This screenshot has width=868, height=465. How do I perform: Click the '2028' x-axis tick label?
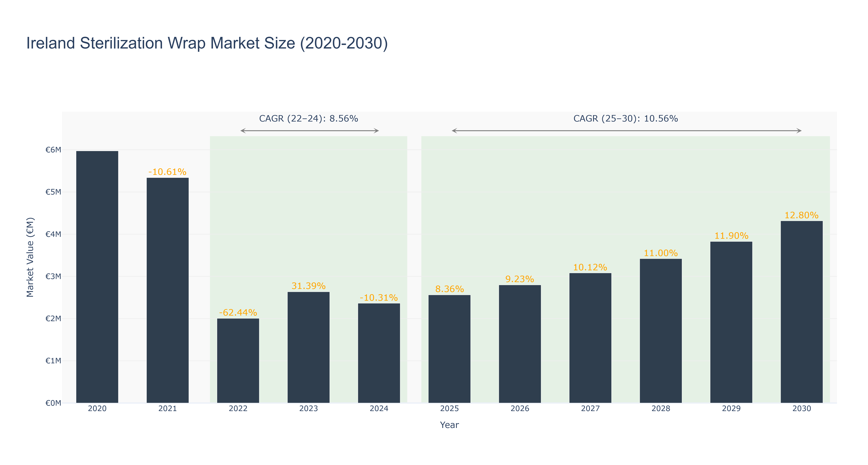click(x=660, y=409)
